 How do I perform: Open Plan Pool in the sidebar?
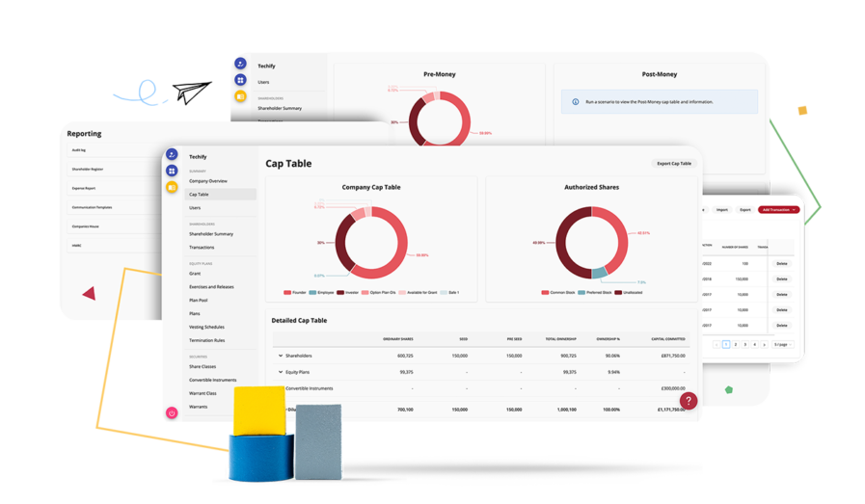pos(198,300)
